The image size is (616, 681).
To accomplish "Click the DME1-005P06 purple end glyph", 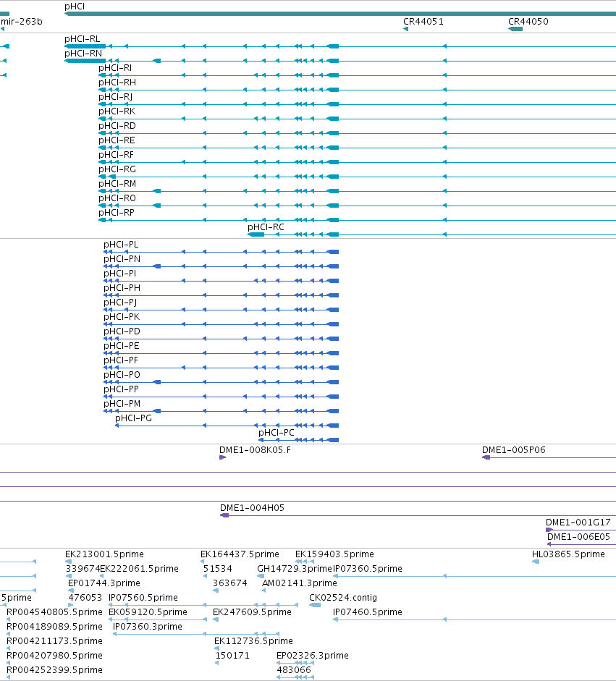I will [x=486, y=457].
